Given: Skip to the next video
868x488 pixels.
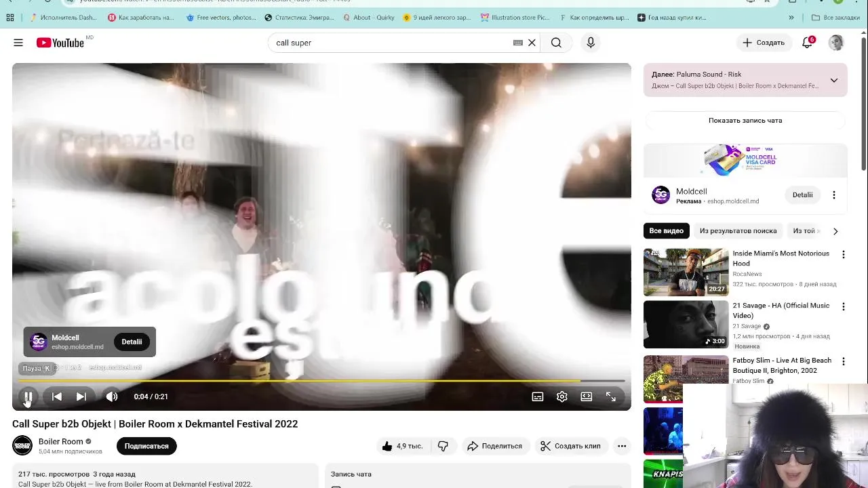Looking at the screenshot, I should pyautogui.click(x=81, y=396).
